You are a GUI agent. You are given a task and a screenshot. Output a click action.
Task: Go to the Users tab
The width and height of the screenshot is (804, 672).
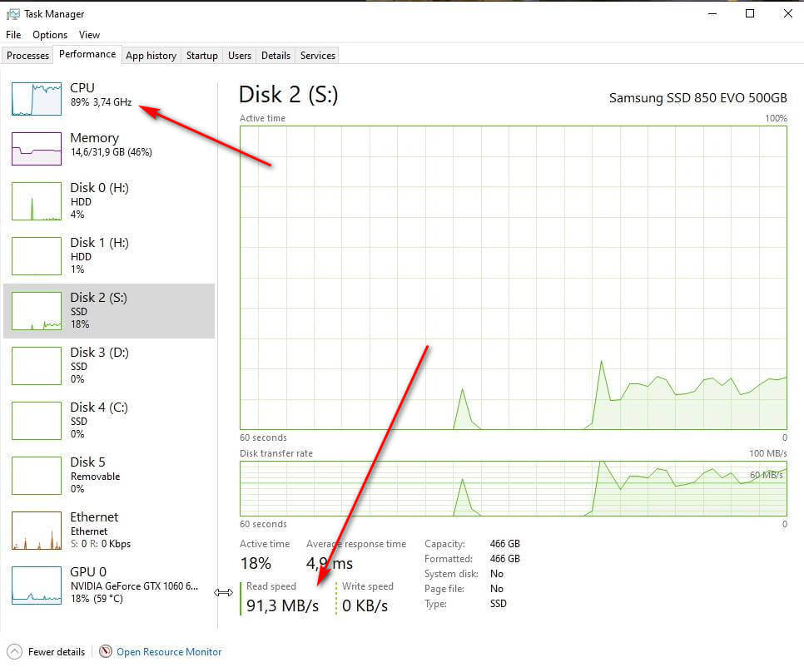click(x=240, y=56)
